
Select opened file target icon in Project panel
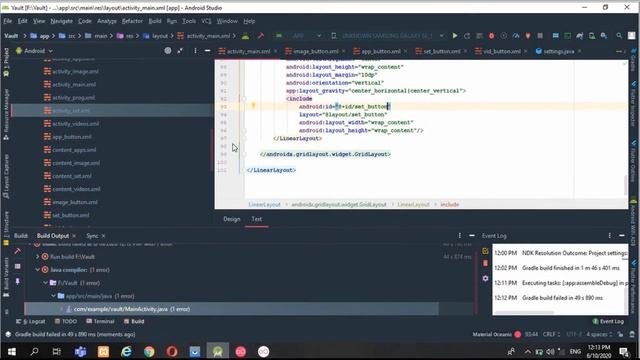point(168,51)
